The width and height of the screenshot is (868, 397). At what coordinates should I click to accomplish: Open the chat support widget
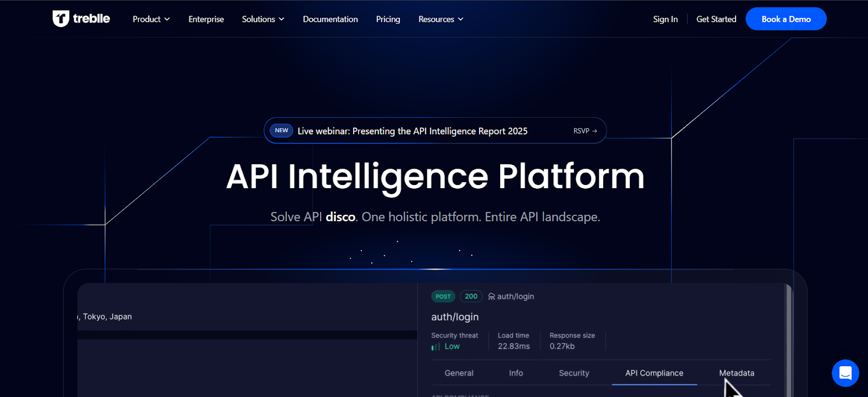(x=845, y=373)
